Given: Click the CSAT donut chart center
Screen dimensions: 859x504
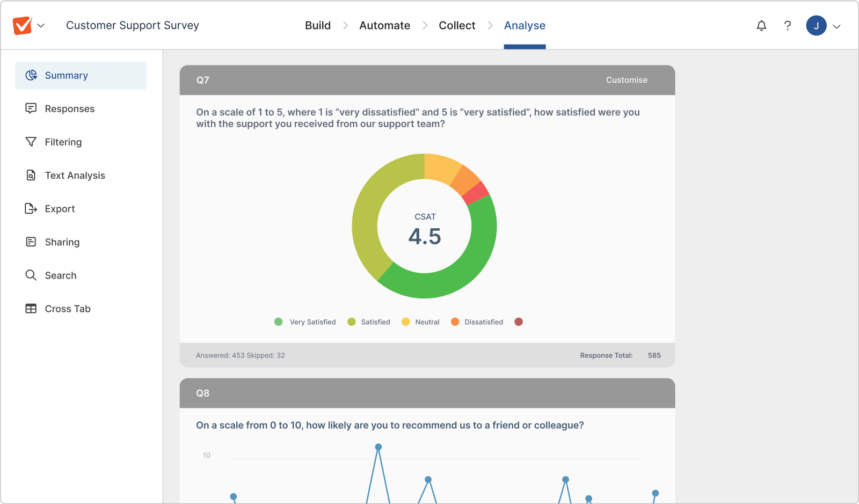Looking at the screenshot, I should [425, 227].
